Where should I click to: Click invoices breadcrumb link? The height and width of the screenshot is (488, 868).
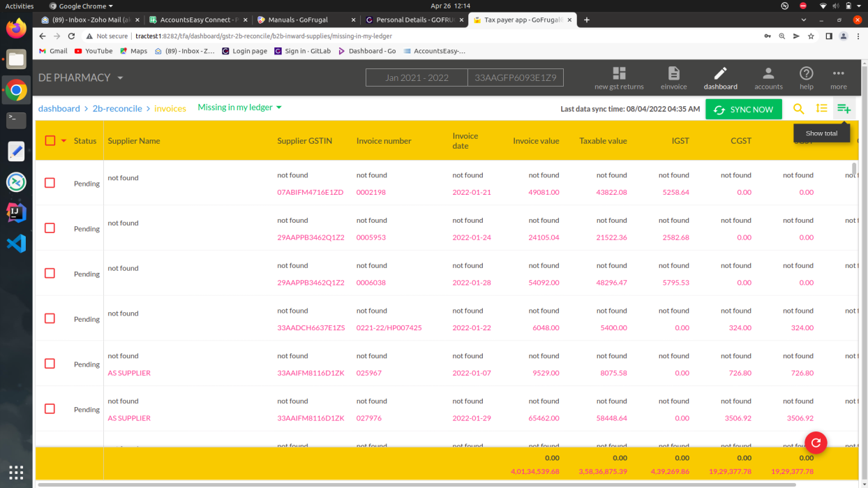pos(170,108)
